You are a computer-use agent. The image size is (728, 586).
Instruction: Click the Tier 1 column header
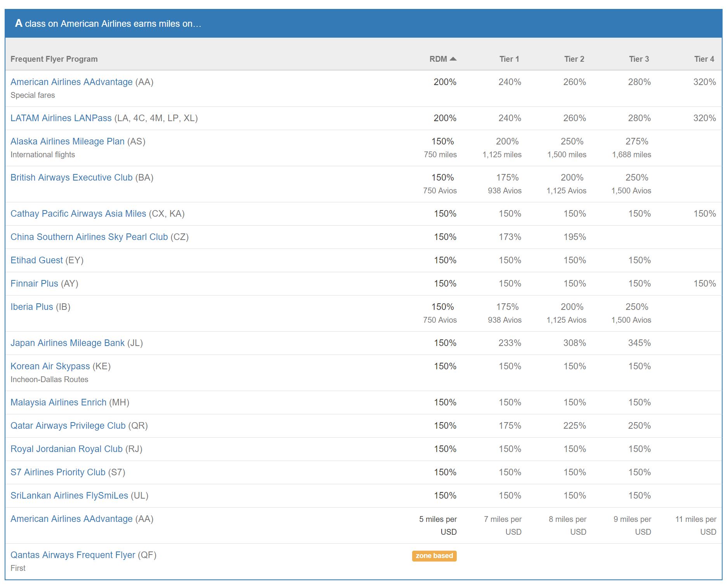pyautogui.click(x=509, y=59)
